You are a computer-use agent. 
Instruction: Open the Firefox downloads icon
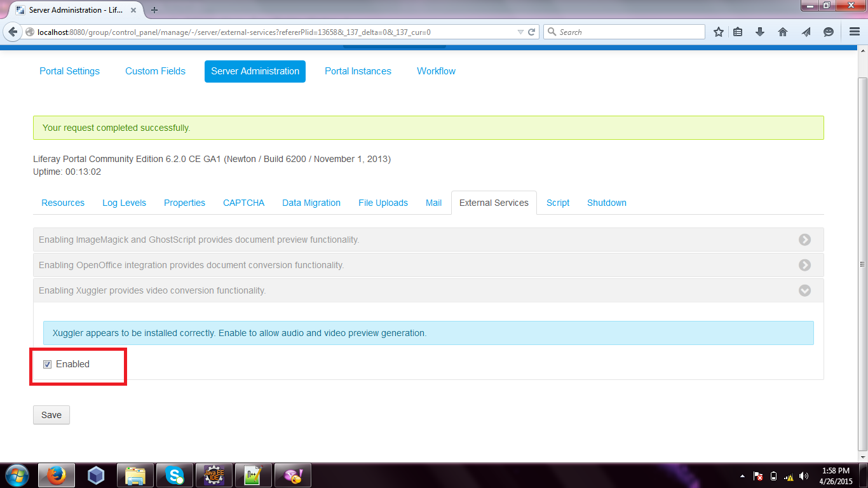[x=760, y=31]
